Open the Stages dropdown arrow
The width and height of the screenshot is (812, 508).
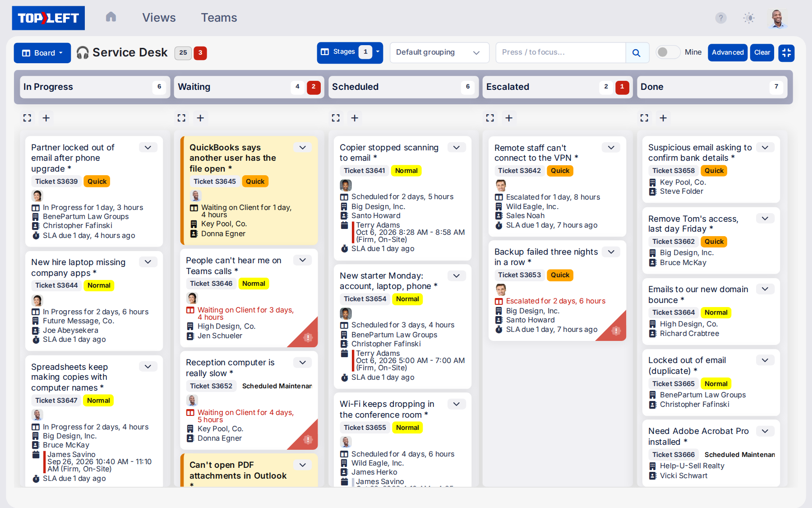[378, 52]
